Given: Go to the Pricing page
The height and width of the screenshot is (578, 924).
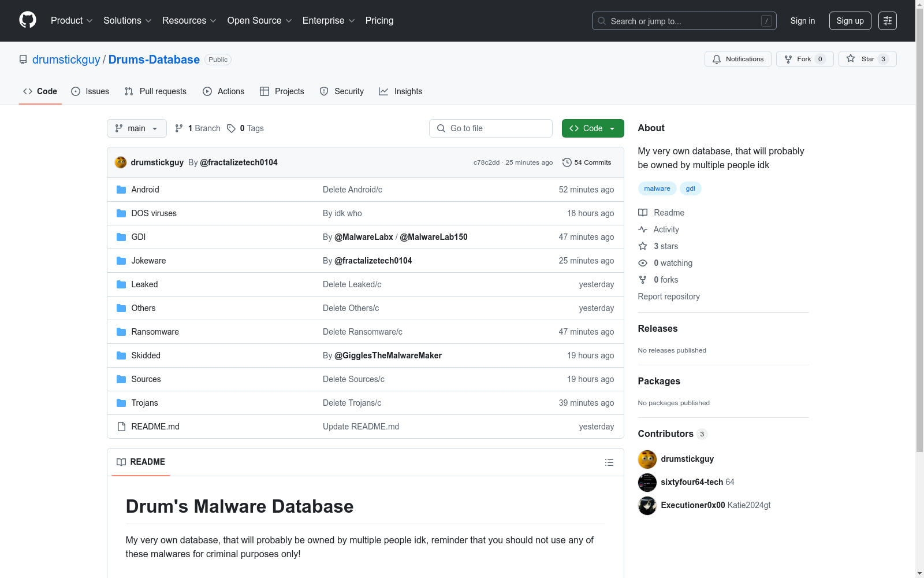Looking at the screenshot, I should (379, 21).
